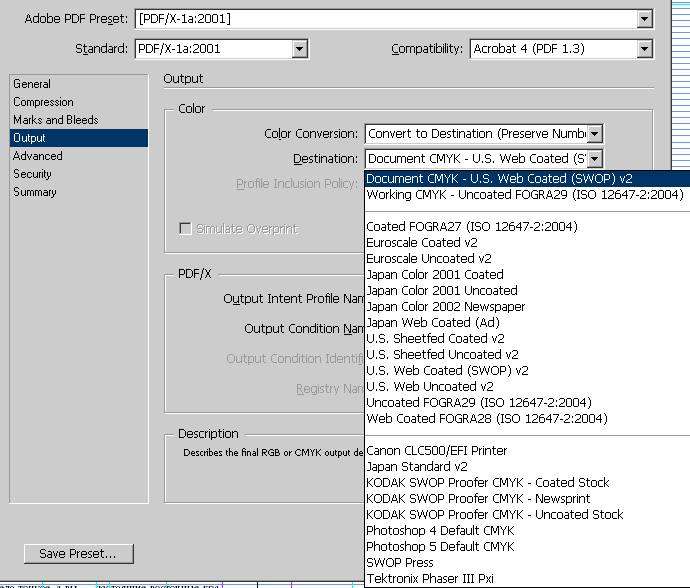Viewport: 690px width, 588px height.
Task: Choose KODAK SWOP Proofer CMYK - Newsprint
Action: click(527, 499)
